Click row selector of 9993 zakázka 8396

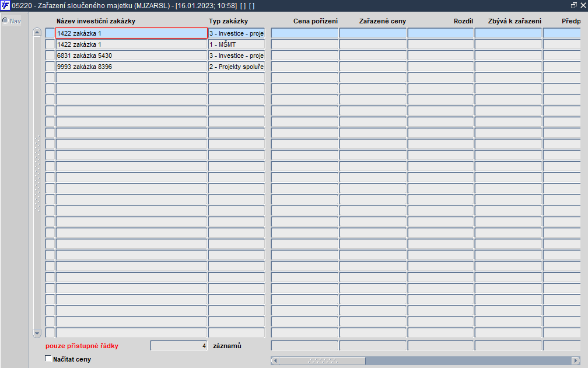(x=50, y=67)
